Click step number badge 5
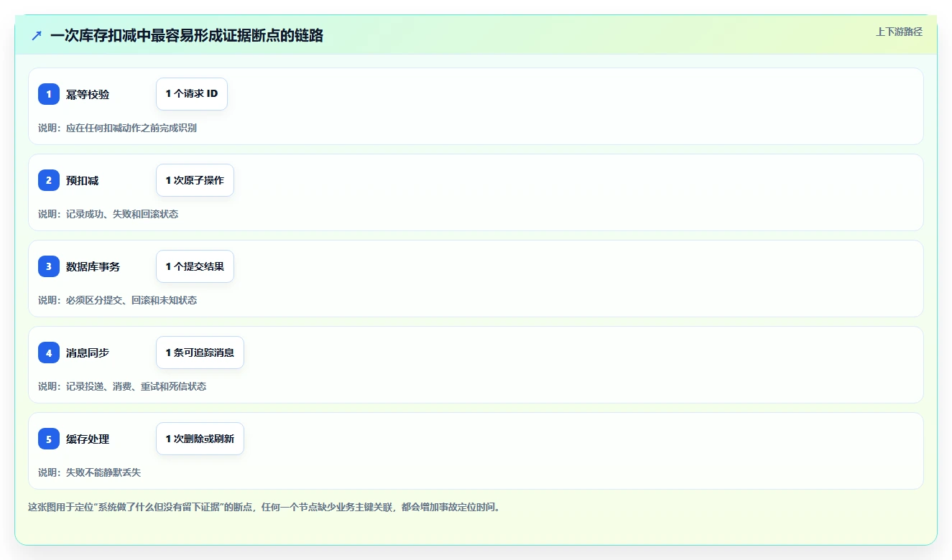Image resolution: width=952 pixels, height=560 pixels. coord(49,439)
